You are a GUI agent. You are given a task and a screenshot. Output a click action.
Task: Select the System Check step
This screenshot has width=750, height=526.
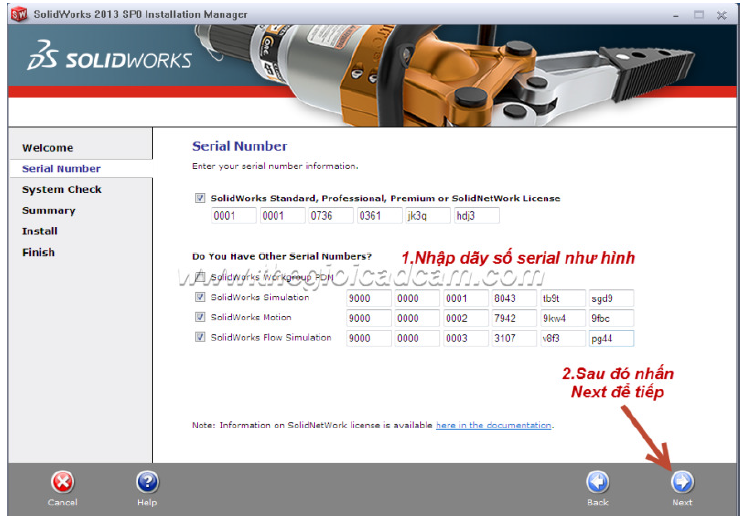tap(62, 190)
